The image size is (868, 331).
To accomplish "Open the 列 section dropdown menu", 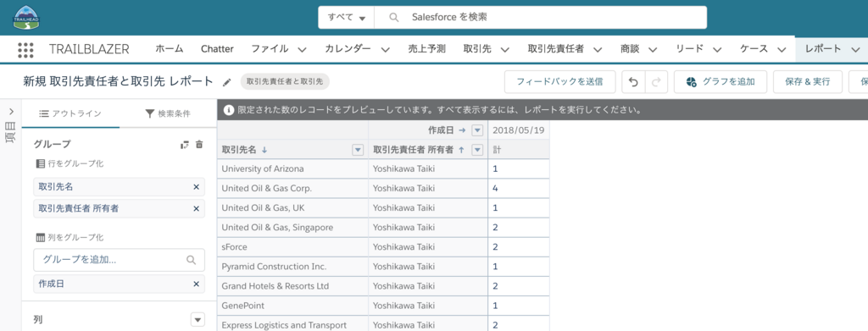I will point(198,319).
